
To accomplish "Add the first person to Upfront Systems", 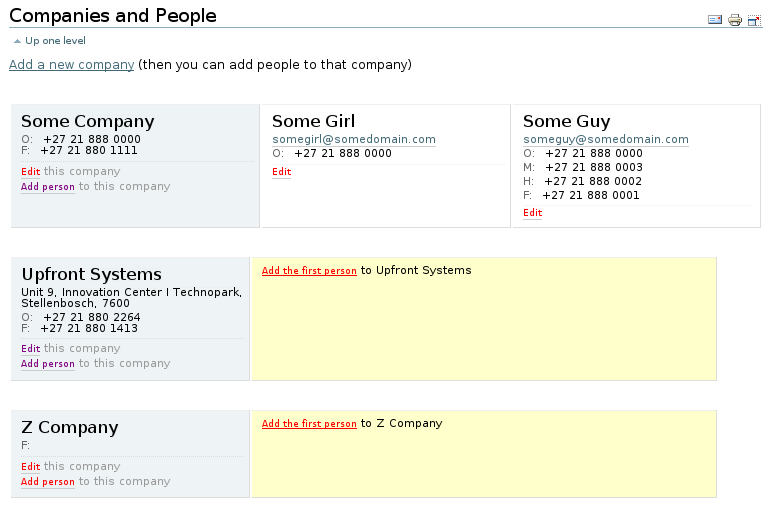I will 309,271.
